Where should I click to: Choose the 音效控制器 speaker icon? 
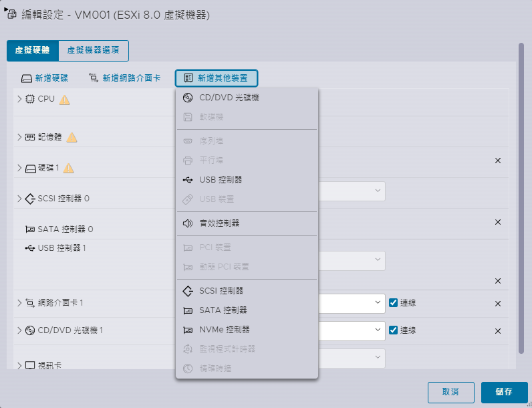point(188,223)
